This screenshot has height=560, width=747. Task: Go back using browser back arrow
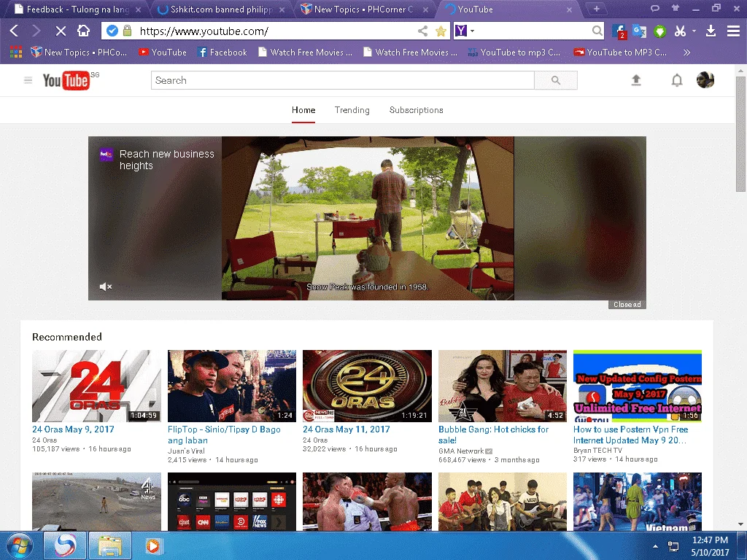tap(15, 31)
